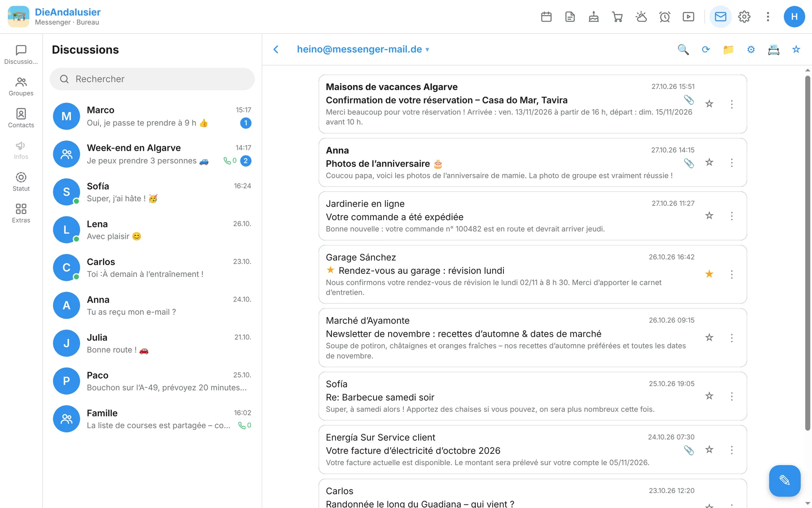The height and width of the screenshot is (508, 812).
Task: Expand the heino@messenger-mail.de account dropdown
Action: [x=363, y=49]
